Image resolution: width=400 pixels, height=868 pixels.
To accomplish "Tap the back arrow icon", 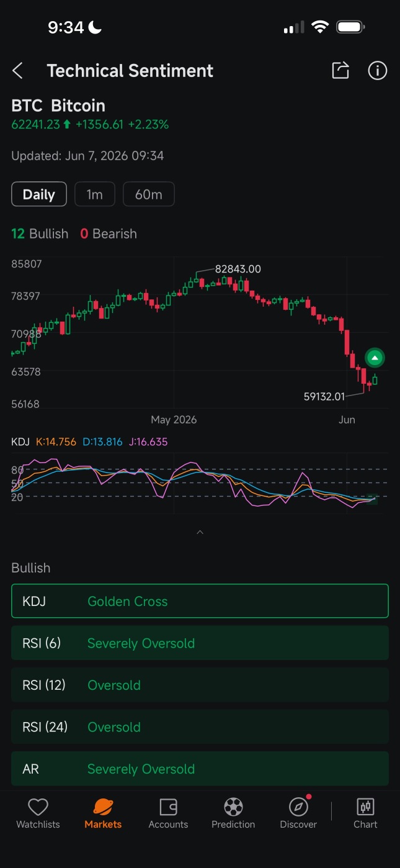I will coord(17,71).
